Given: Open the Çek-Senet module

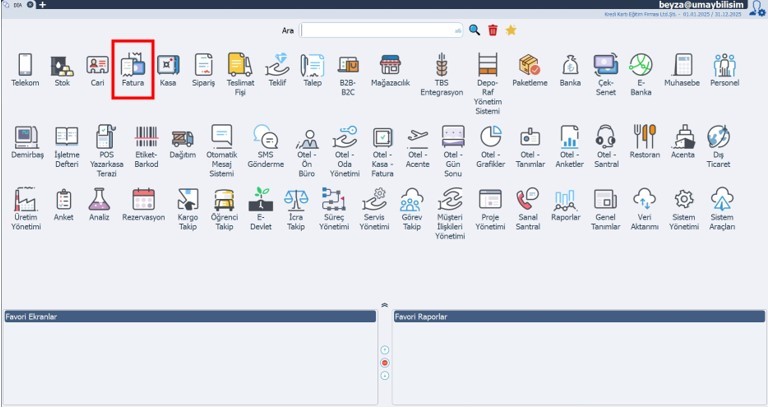Looking at the screenshot, I should [x=605, y=68].
